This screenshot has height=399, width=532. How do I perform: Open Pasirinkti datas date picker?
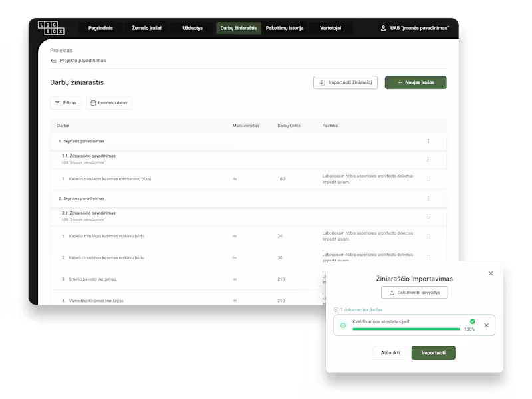[109, 103]
